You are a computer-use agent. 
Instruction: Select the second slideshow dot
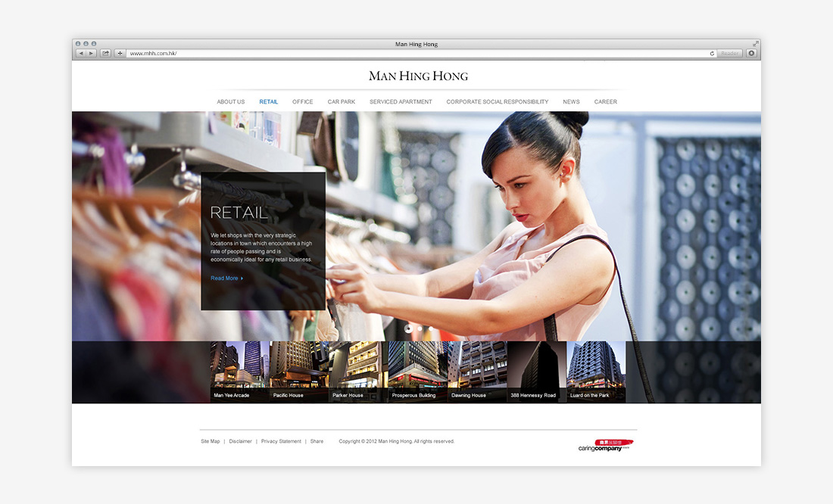click(419, 328)
